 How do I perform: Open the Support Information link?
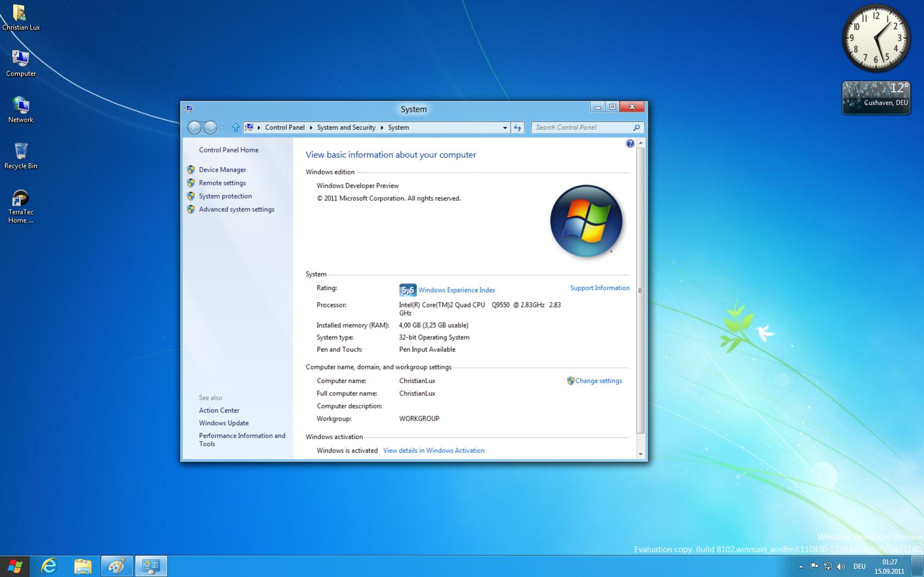click(599, 288)
